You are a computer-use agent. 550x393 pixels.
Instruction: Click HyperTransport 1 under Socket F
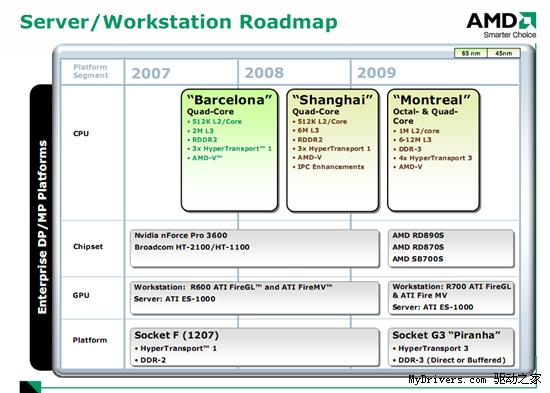[x=176, y=348]
